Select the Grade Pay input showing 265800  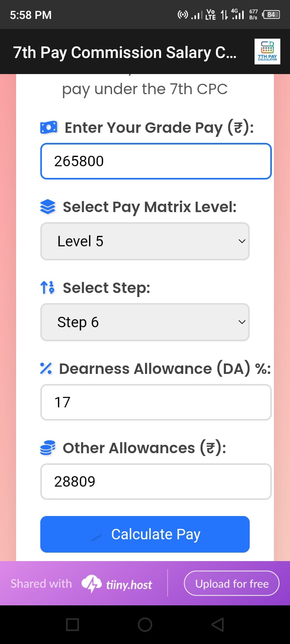pyautogui.click(x=156, y=161)
